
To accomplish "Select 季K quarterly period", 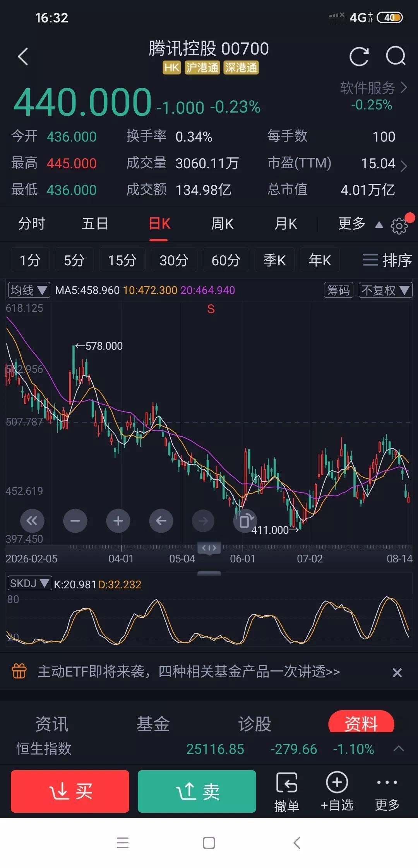I will pyautogui.click(x=275, y=260).
